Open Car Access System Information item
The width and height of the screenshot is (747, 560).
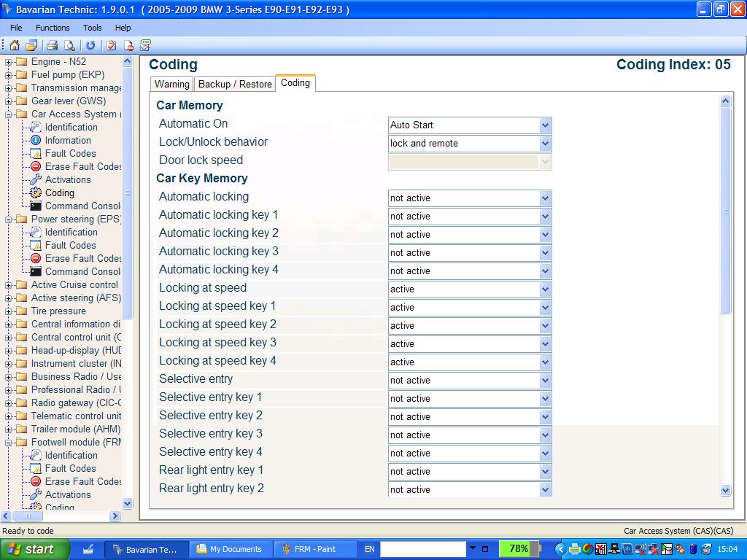point(68,141)
